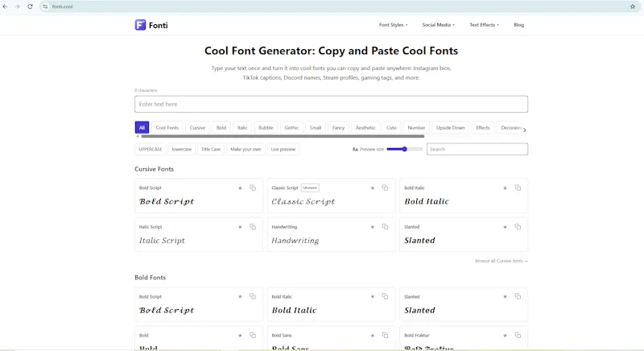Bookmark this page with star icon
Image resolution: width=644 pixels, height=351 pixels.
pyautogui.click(x=633, y=6)
